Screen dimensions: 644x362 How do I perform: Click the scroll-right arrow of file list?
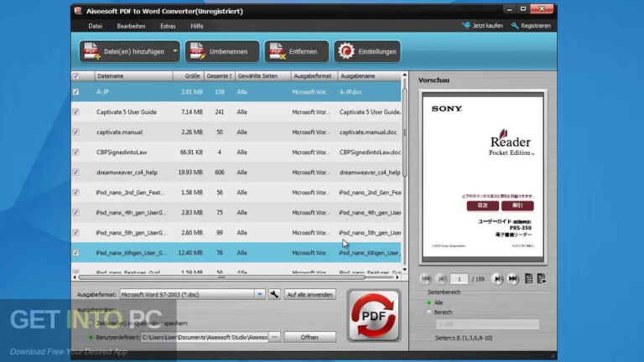click(397, 277)
